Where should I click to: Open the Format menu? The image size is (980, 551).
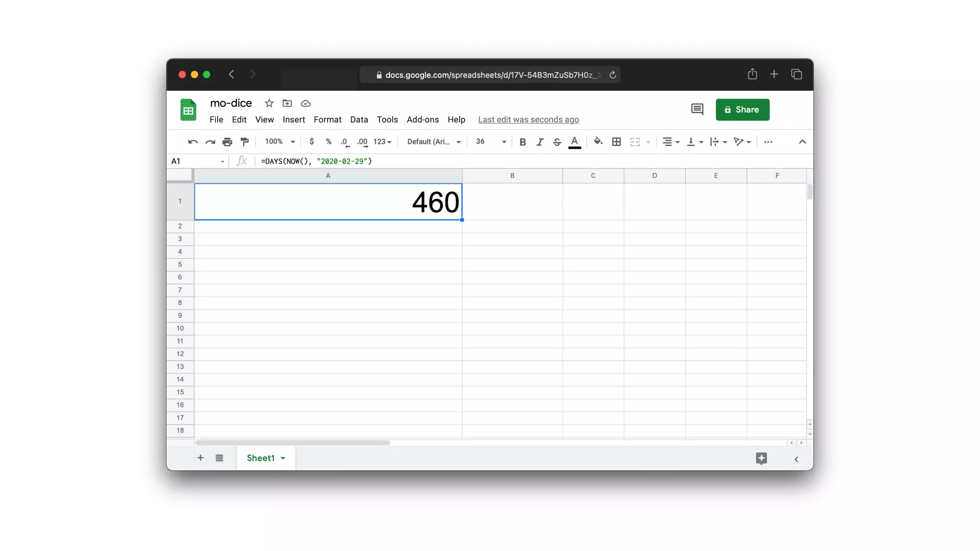tap(327, 120)
